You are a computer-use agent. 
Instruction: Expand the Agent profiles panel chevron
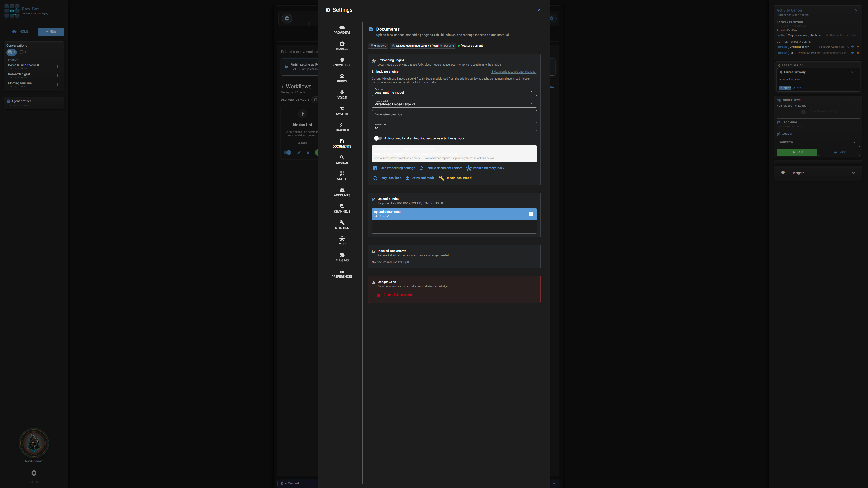tap(59, 101)
